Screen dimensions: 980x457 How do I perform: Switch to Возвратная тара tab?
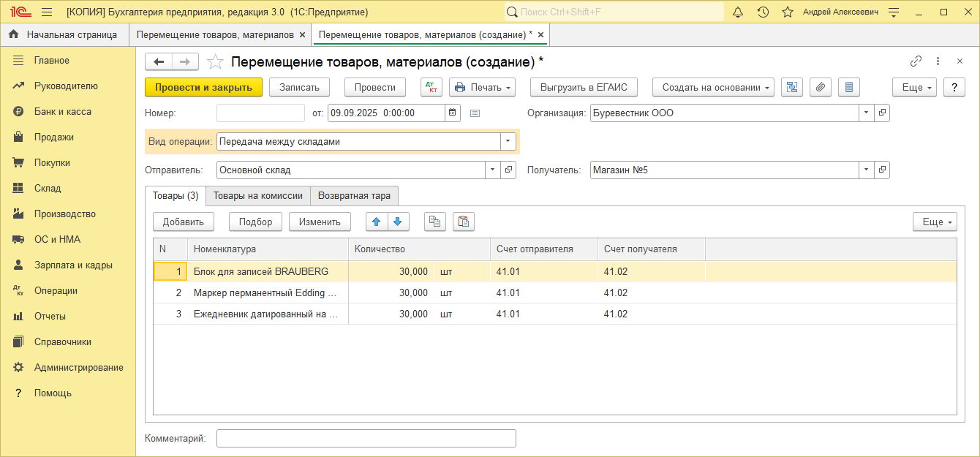pos(355,195)
